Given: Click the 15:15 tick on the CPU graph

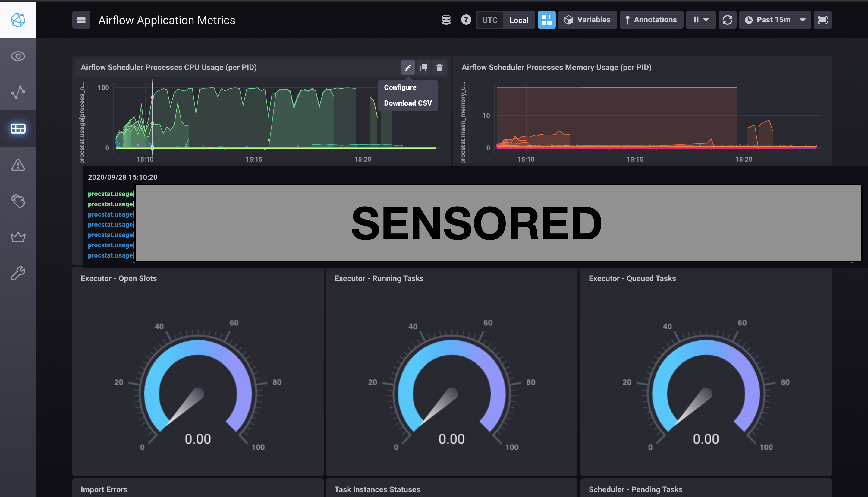Looking at the screenshot, I should (x=254, y=160).
